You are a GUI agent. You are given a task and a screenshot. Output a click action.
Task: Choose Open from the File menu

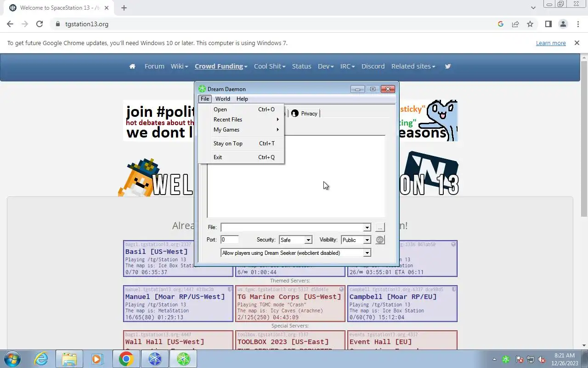coord(241,109)
